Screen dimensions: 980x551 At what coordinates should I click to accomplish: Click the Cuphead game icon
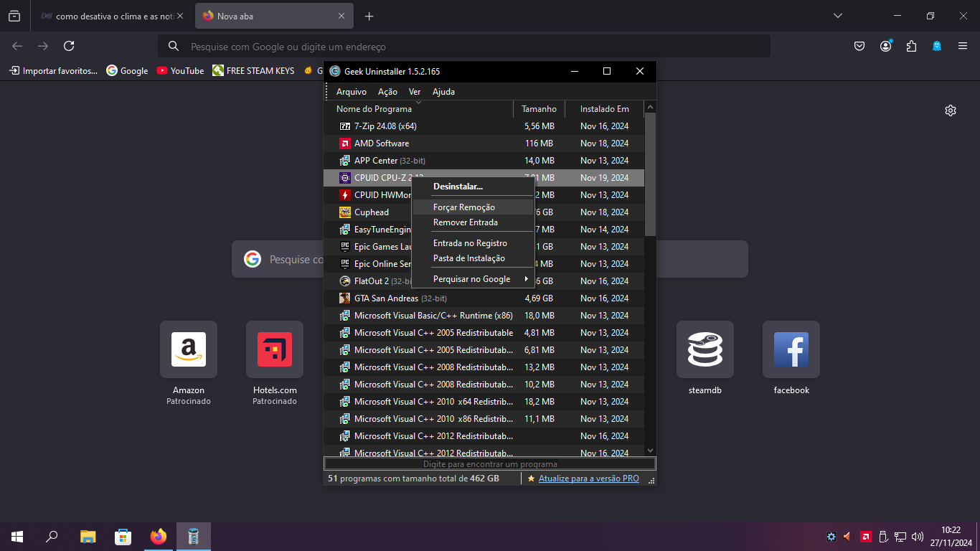[x=345, y=212]
